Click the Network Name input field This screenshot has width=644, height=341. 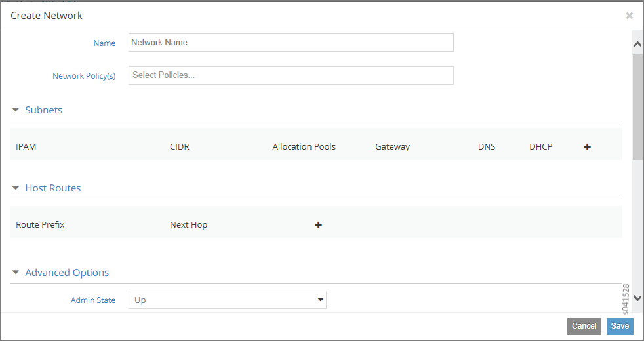click(x=291, y=43)
